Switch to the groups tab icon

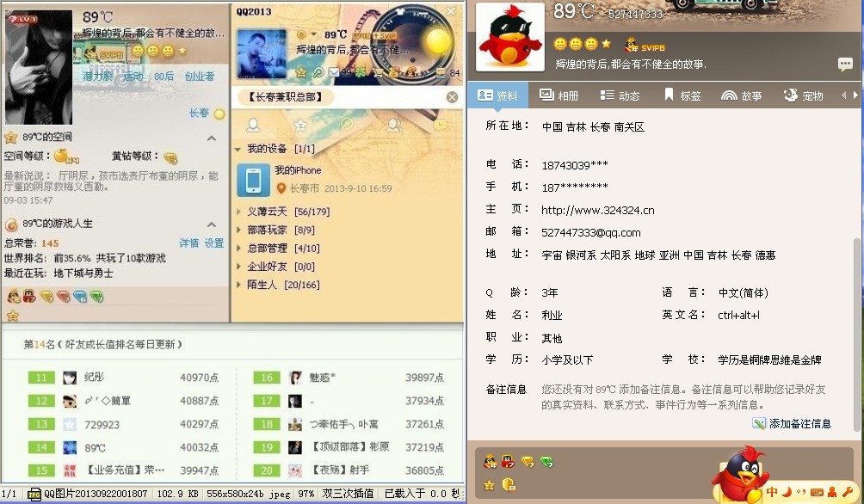(393, 125)
